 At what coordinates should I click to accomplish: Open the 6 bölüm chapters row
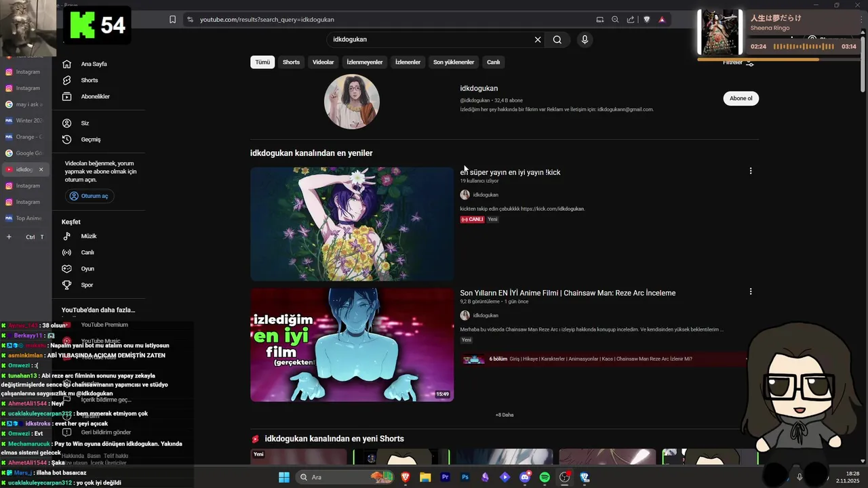(x=603, y=359)
